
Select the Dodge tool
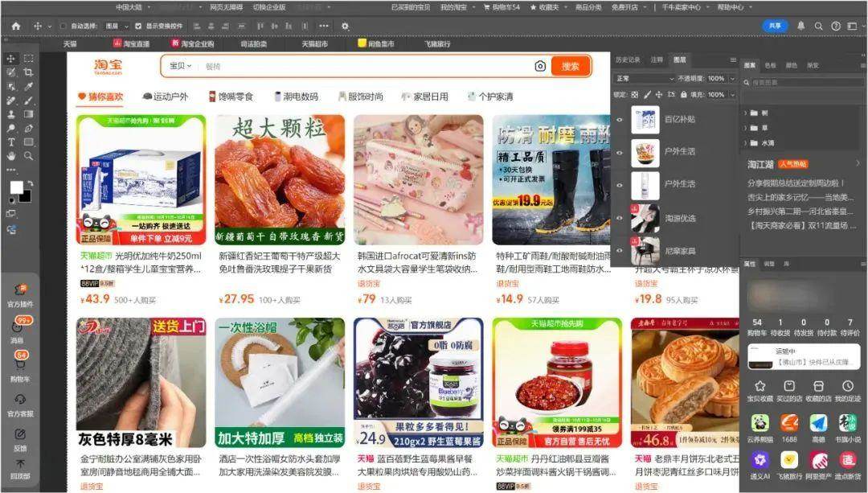10,128
